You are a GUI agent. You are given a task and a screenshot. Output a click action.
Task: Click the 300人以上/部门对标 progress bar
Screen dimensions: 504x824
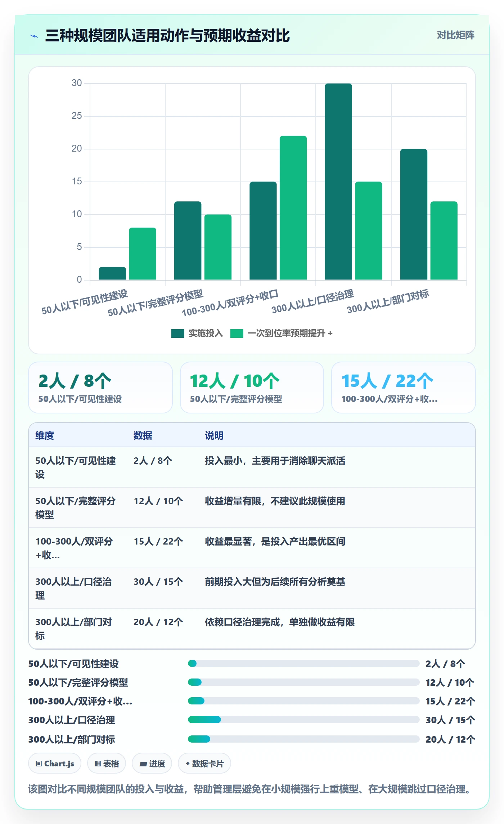(304, 739)
